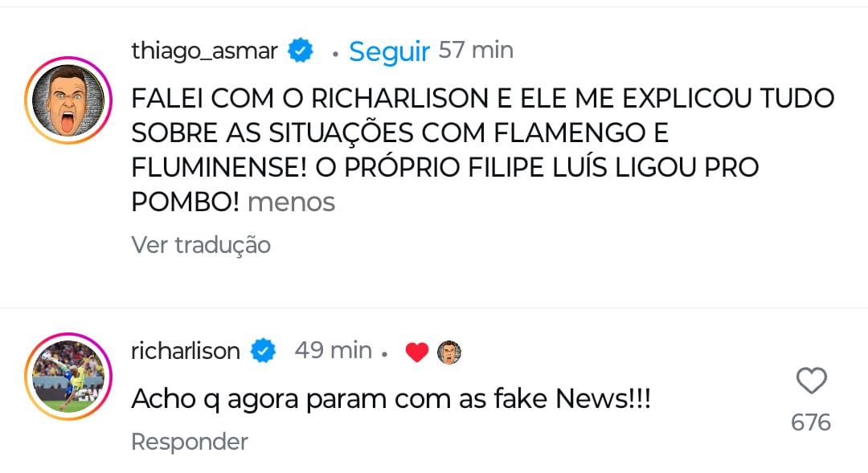Click the 57 min post timestamp
This screenshot has height=473, width=868.
(x=476, y=51)
